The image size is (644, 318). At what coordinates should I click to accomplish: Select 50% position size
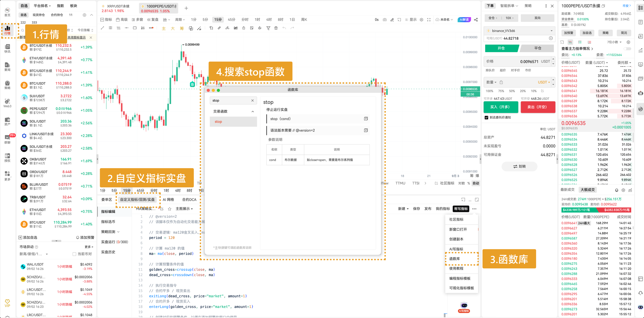click(512, 91)
